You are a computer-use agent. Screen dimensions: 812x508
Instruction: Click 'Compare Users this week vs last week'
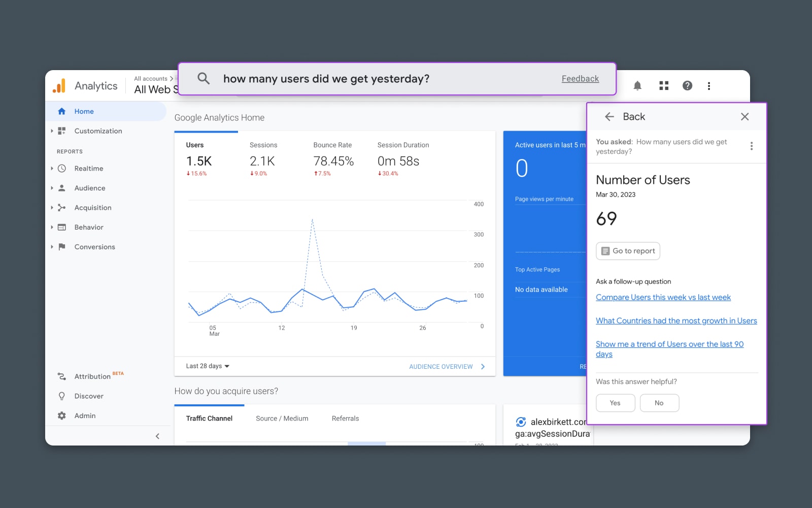(663, 298)
